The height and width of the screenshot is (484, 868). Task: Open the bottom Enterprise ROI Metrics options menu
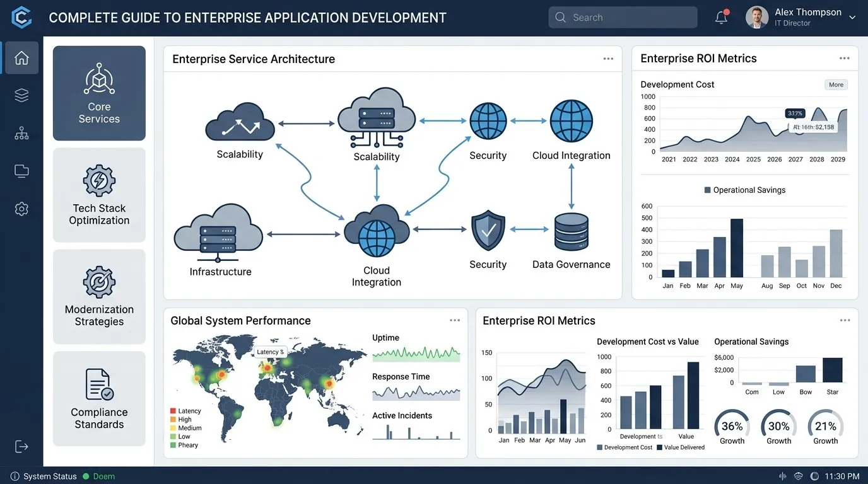point(845,320)
